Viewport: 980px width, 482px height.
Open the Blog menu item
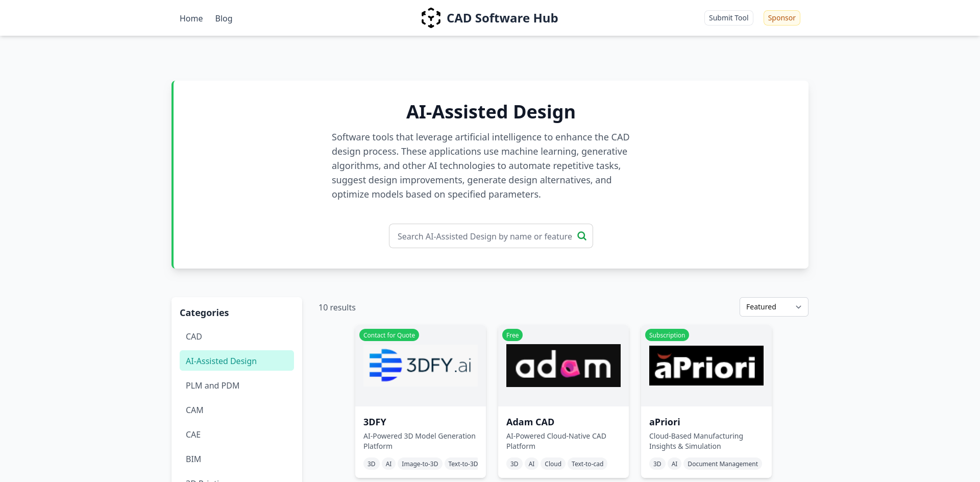pyautogui.click(x=224, y=18)
